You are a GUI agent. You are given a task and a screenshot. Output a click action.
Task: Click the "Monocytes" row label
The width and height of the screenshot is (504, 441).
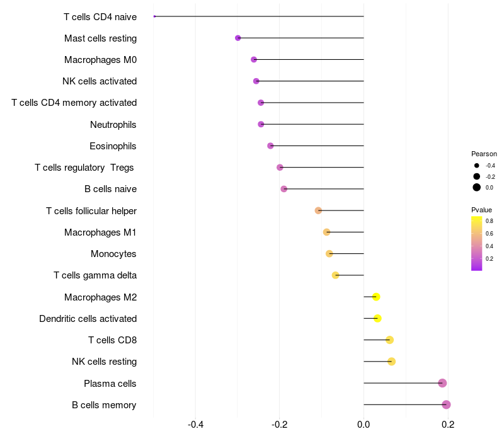113,254
